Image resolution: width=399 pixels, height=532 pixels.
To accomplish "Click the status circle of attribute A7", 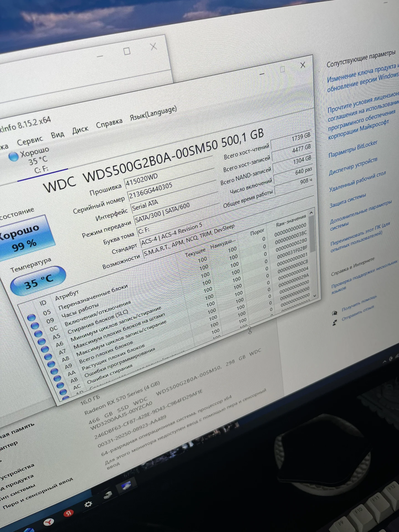I will click(48, 357).
